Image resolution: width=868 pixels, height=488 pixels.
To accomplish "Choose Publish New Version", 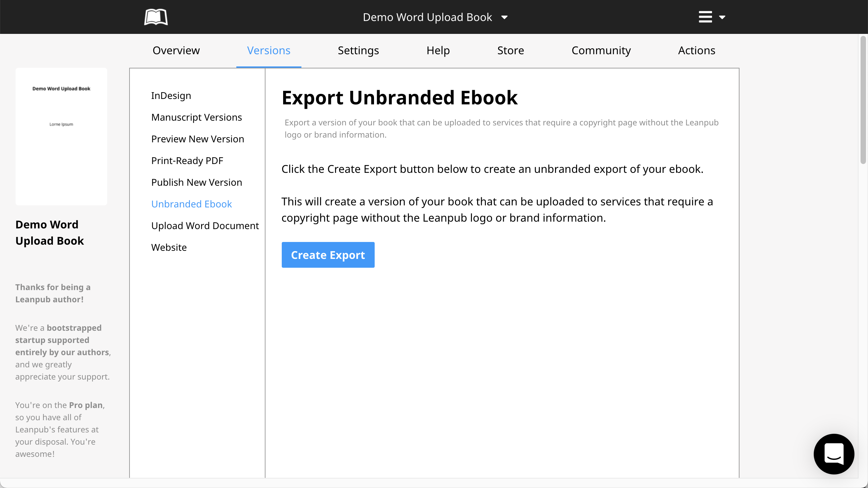I will pos(196,182).
